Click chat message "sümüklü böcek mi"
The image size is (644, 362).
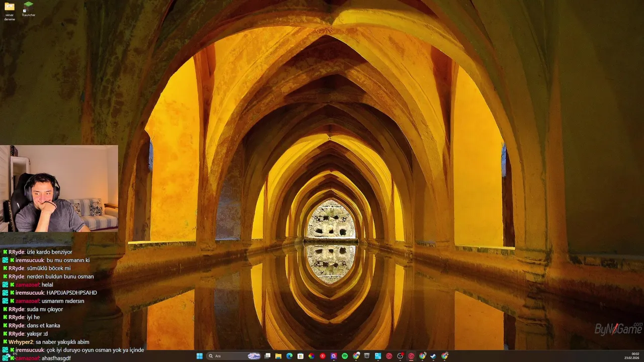(x=48, y=268)
